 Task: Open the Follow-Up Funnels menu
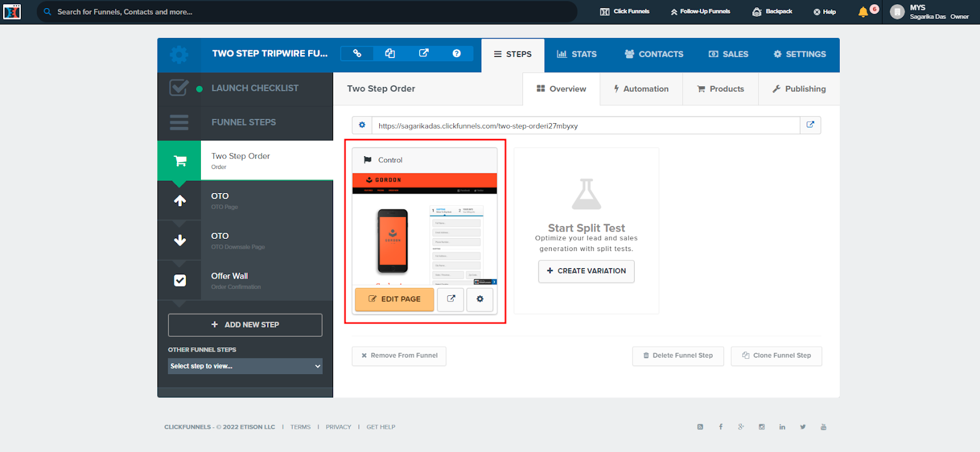click(x=701, y=12)
